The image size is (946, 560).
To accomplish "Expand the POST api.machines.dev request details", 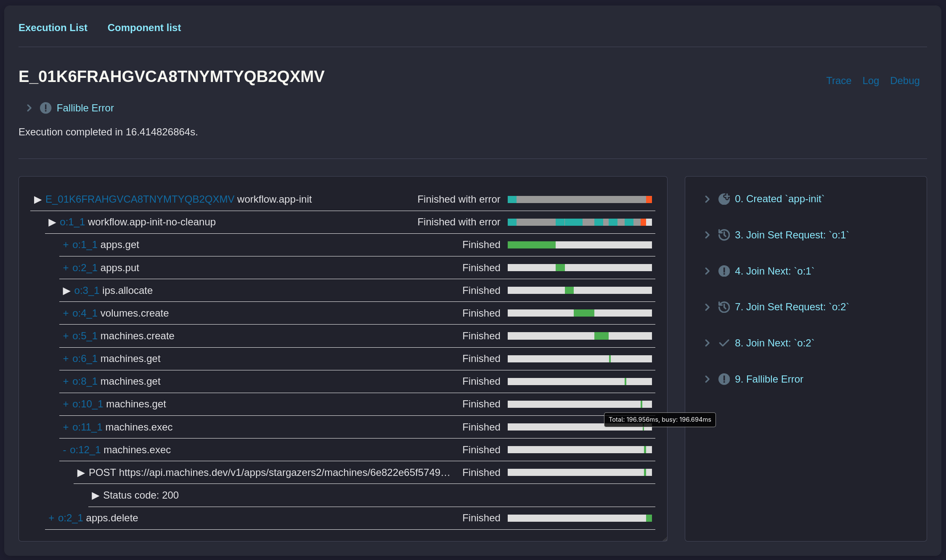I will click(80, 473).
